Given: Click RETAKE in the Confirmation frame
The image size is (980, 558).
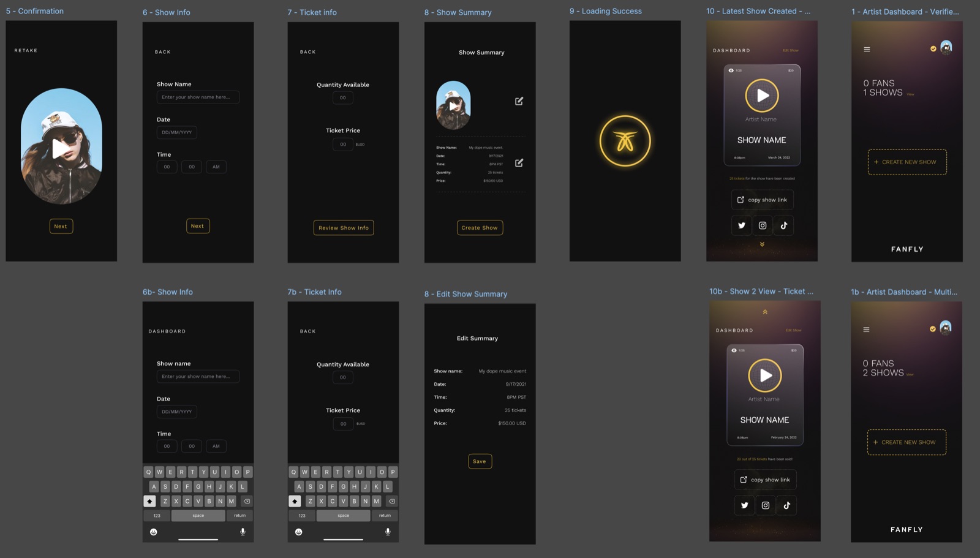Looking at the screenshot, I should pos(26,50).
